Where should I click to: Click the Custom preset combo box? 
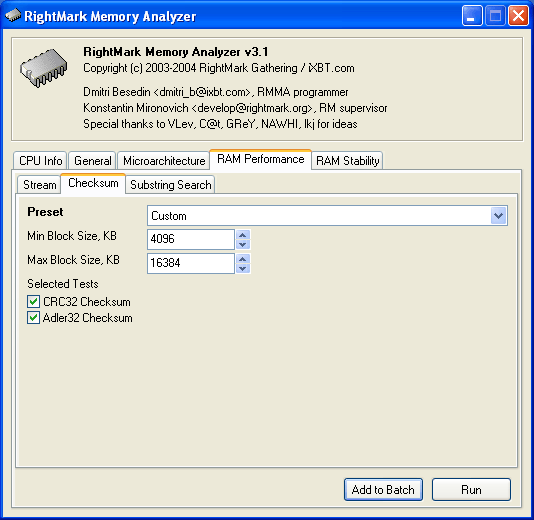(x=327, y=216)
